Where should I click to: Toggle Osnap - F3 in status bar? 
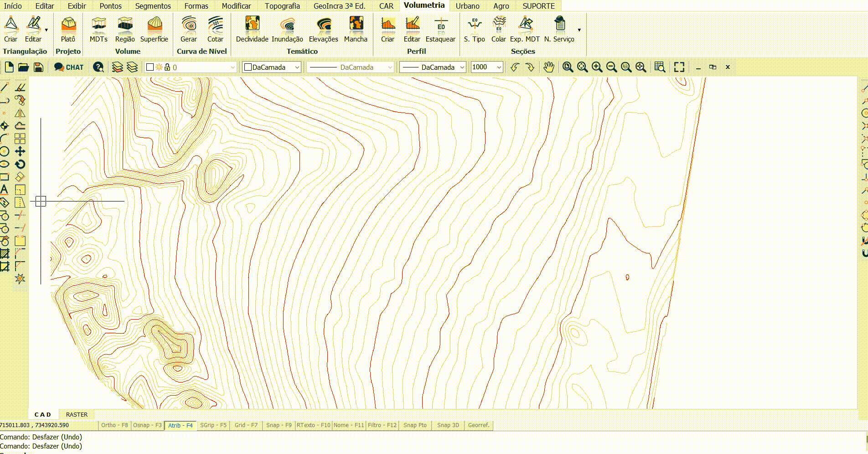click(147, 425)
